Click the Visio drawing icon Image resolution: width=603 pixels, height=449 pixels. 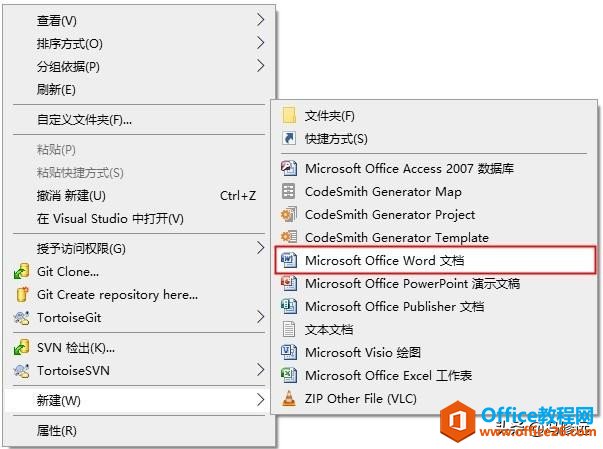[289, 352]
